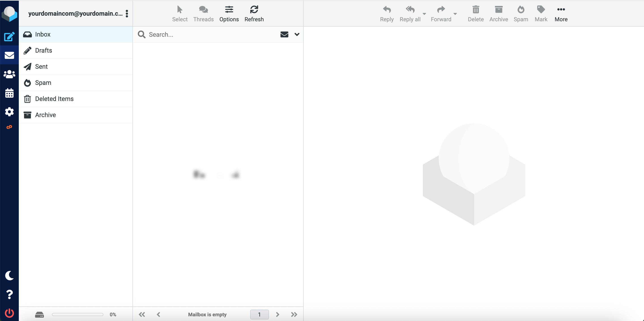Click the Options toolbar button
The height and width of the screenshot is (321, 644).
coord(229,13)
